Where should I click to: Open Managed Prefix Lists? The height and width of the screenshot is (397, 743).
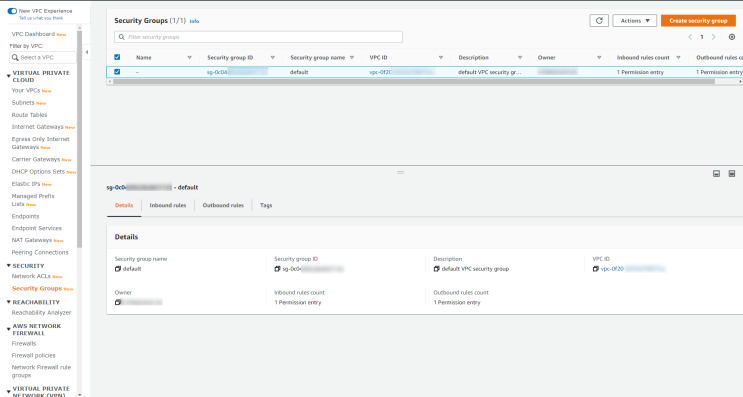tap(33, 200)
